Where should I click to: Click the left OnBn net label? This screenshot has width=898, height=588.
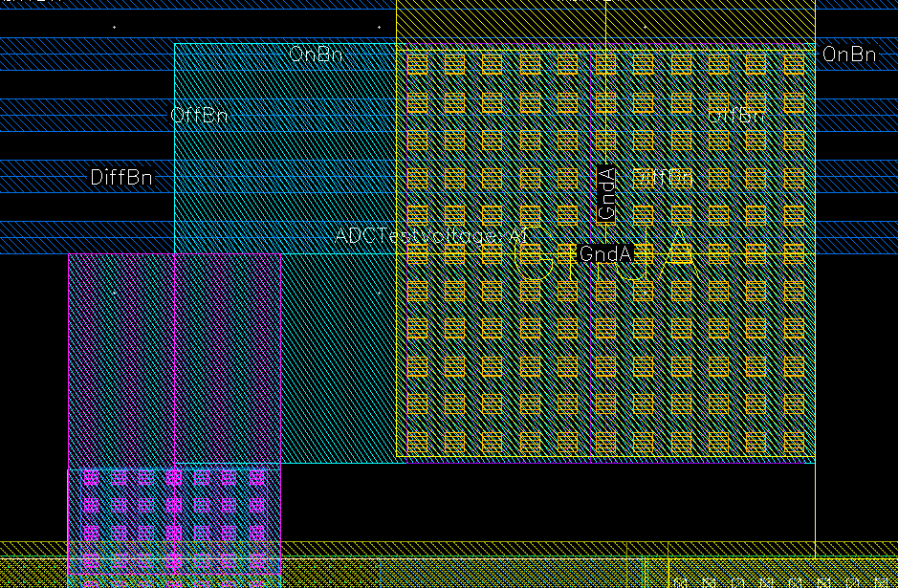(316, 54)
